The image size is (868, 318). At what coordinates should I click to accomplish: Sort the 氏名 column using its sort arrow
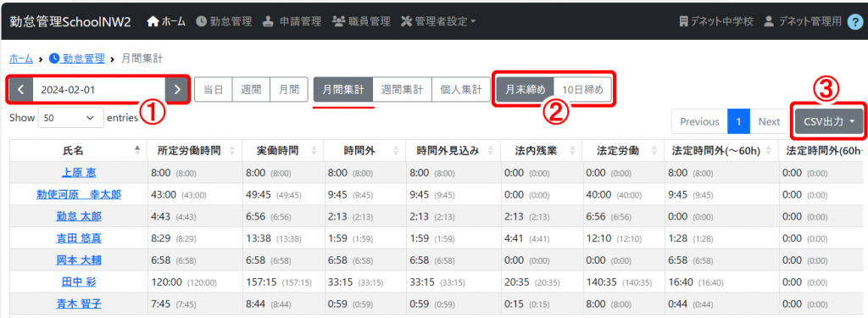coord(137,150)
